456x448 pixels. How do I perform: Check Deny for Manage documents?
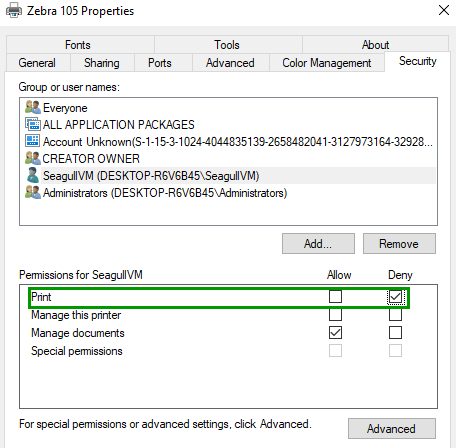pos(395,332)
